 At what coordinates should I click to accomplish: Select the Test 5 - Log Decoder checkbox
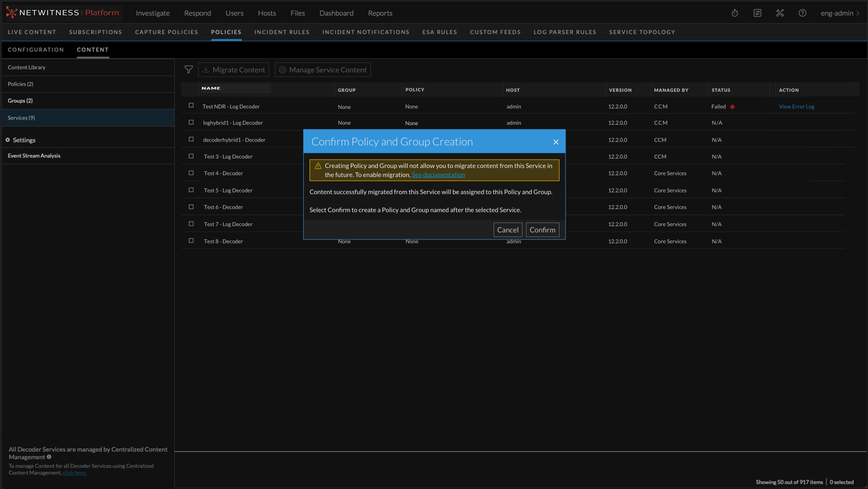(191, 190)
